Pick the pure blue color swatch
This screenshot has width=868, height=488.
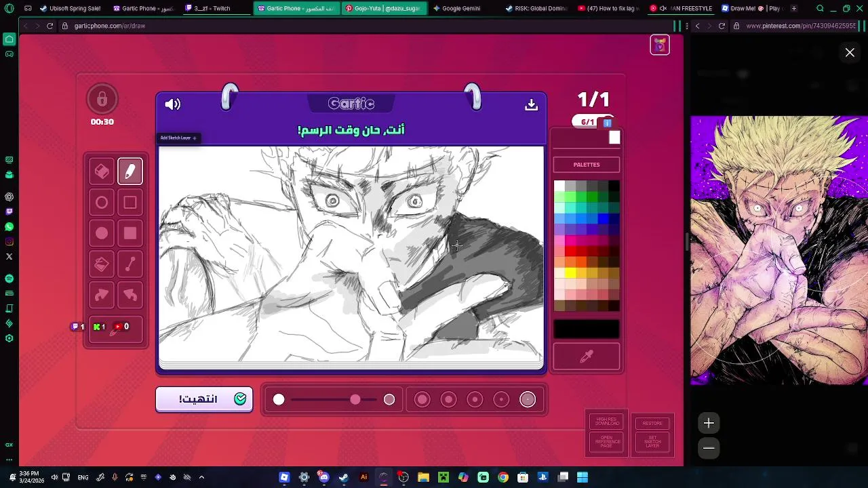(603, 219)
